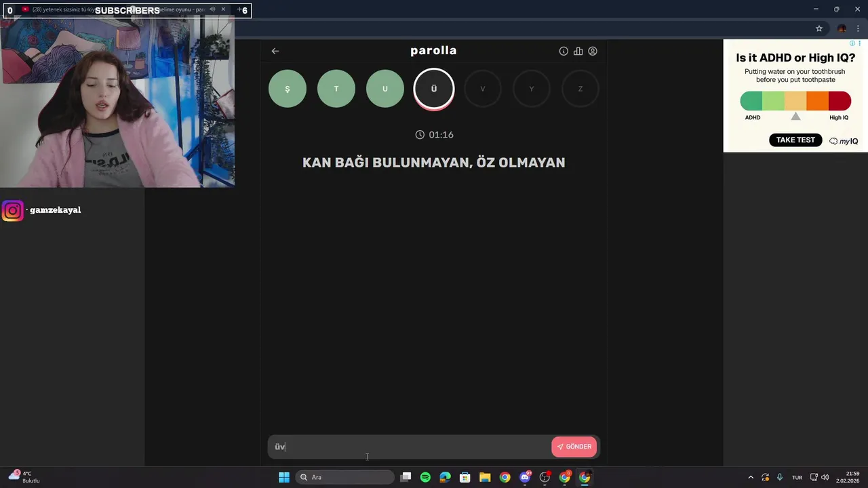Click the dark green ADHD scale segment

[x=751, y=101]
